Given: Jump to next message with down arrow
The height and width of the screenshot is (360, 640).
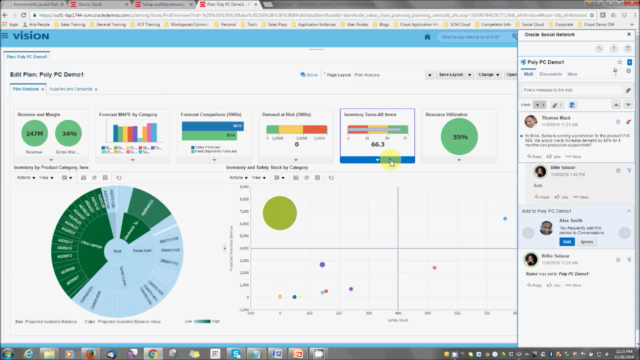Looking at the screenshot, I should [x=628, y=105].
